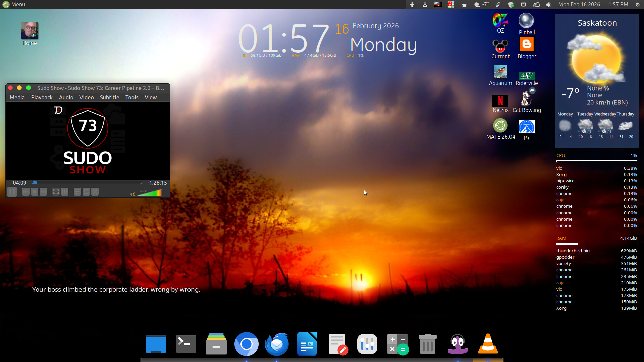Click the VLC seek progress bar
The image size is (644, 362).
[x=87, y=183]
